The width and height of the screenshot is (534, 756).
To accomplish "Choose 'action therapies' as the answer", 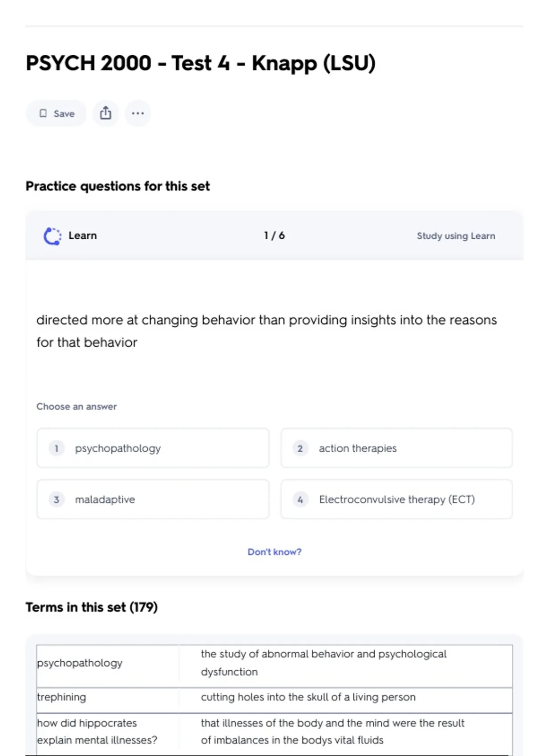I will 357,448.
